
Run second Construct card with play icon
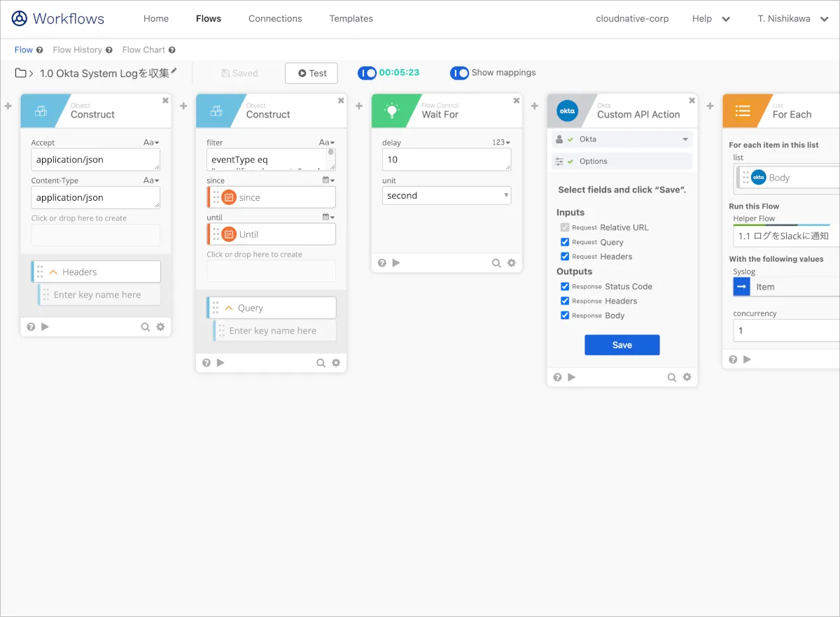coord(220,363)
